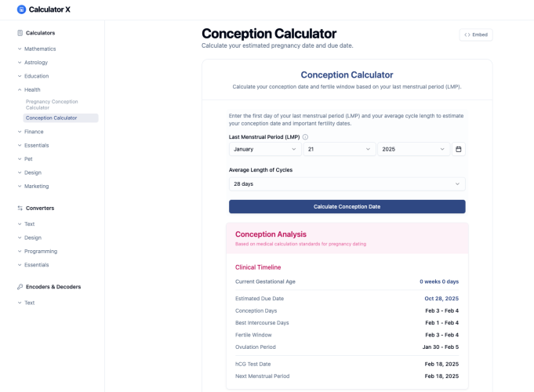Screen dimensions: 534x392
Task: Click the Calculators section icon
Action: point(20,33)
